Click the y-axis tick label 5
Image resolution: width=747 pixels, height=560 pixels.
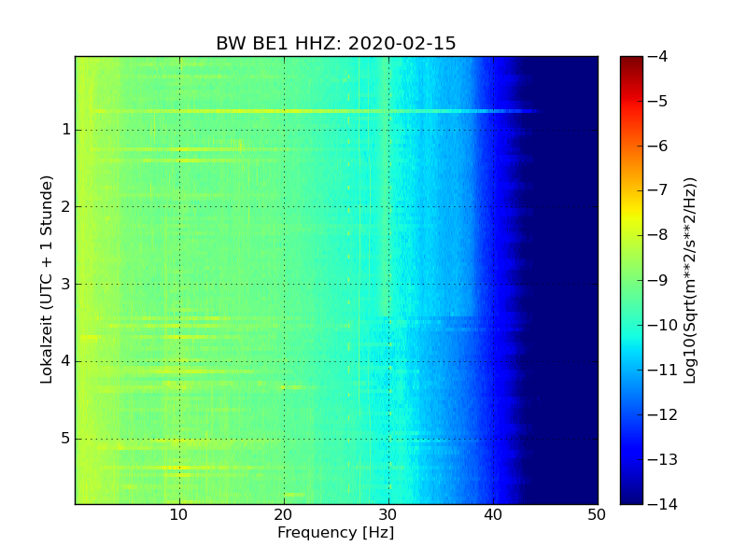click(66, 438)
